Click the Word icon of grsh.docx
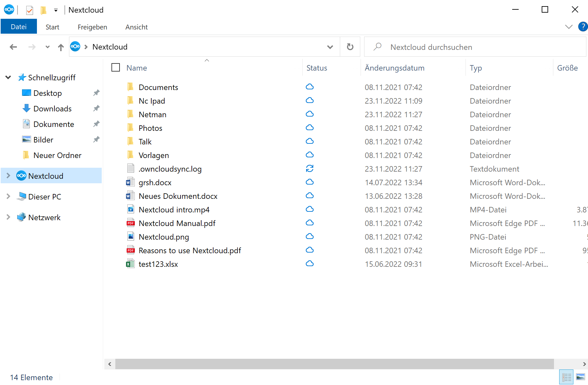This screenshot has height=385, width=588. coord(130,182)
